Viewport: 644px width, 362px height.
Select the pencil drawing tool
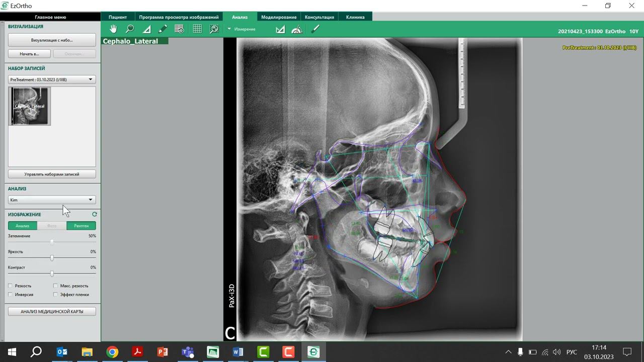coord(163,29)
